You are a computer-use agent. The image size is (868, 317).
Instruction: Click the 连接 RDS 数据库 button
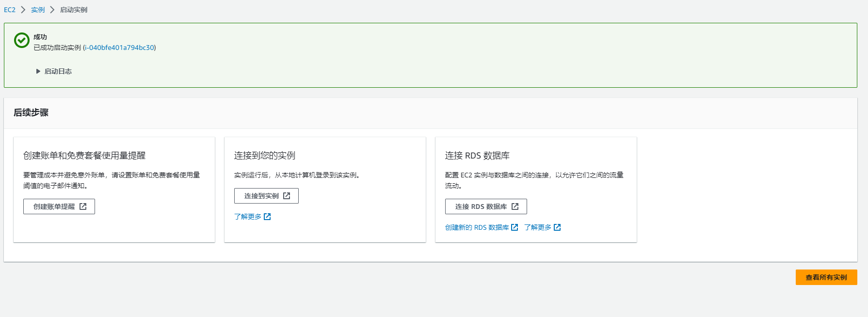coord(486,206)
